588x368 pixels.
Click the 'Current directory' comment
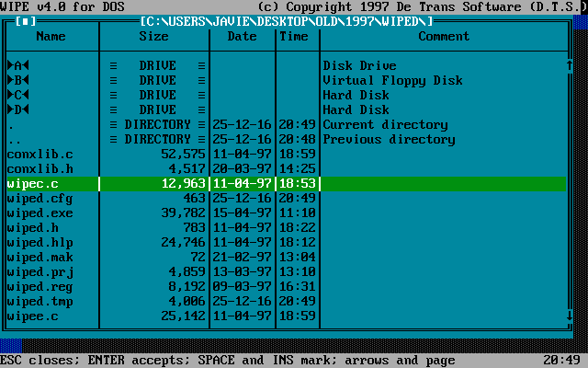(x=386, y=125)
